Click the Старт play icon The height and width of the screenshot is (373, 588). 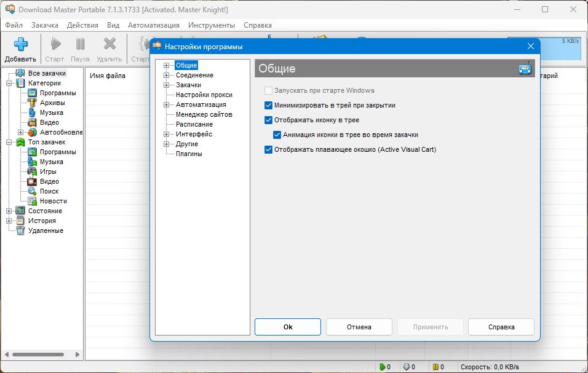[55, 44]
